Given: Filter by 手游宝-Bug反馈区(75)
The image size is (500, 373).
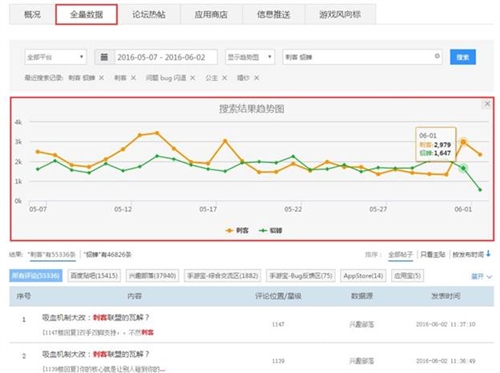Looking at the screenshot, I should pos(301,276).
